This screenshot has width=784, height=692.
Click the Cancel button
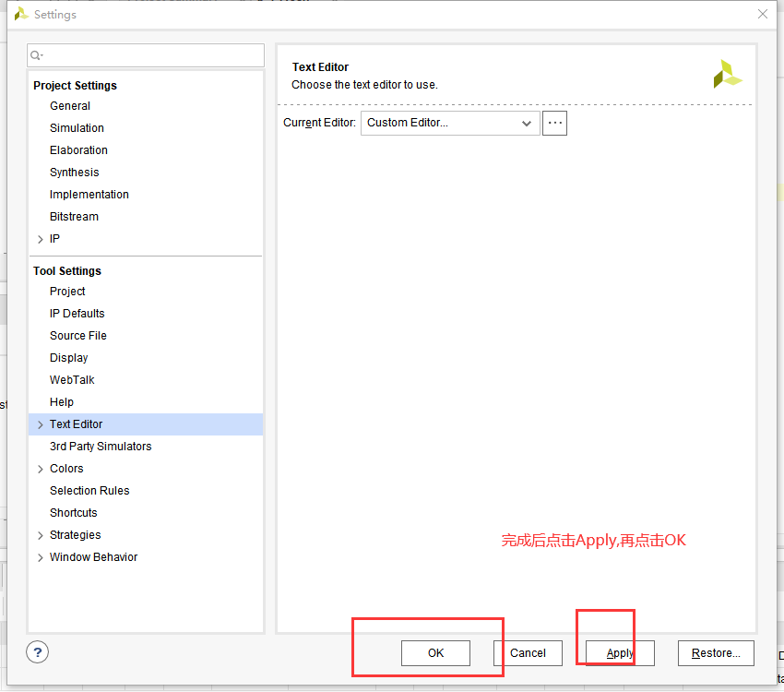tap(528, 653)
